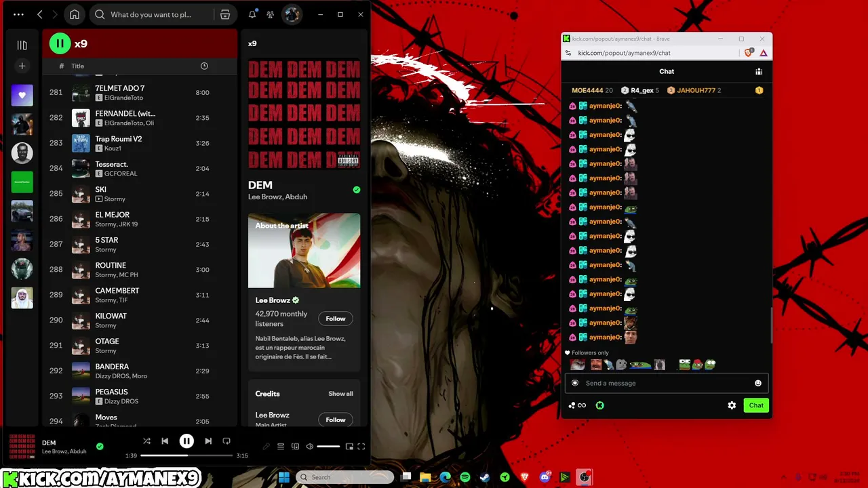Viewport: 868px width, 488px height.
Task: Open the Windows taskbar Search box
Action: tap(344, 477)
